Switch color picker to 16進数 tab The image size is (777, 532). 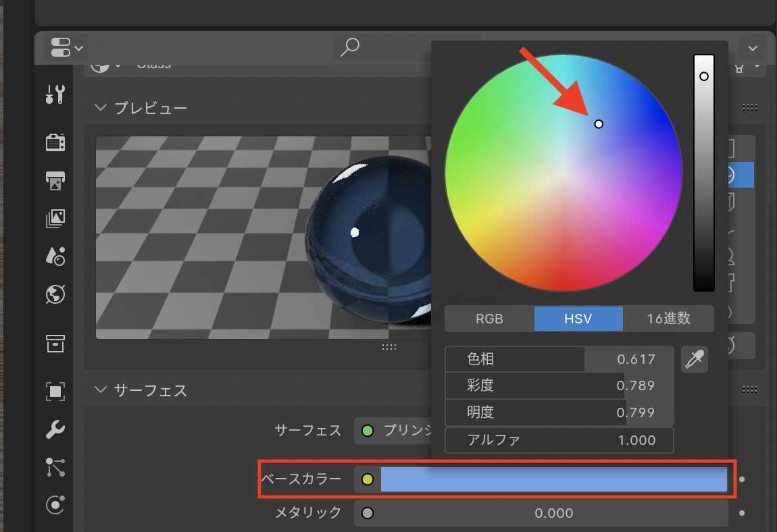(668, 319)
